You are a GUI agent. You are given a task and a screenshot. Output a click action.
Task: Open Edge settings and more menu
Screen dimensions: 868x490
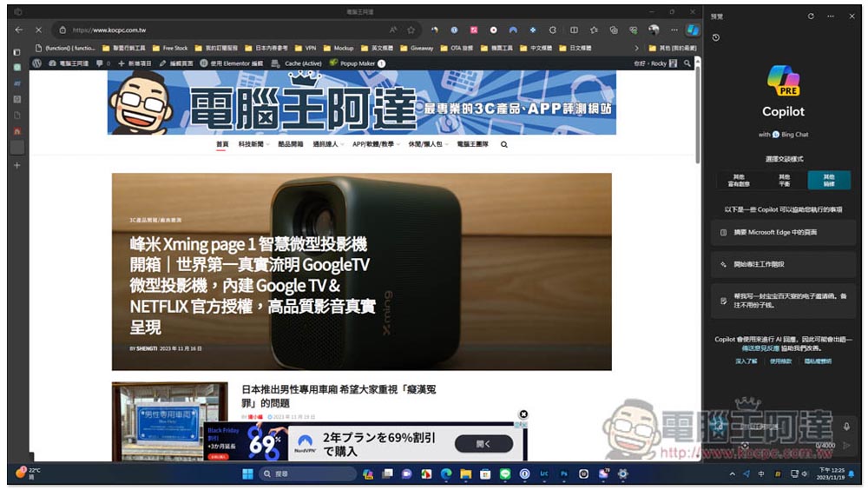tap(674, 30)
